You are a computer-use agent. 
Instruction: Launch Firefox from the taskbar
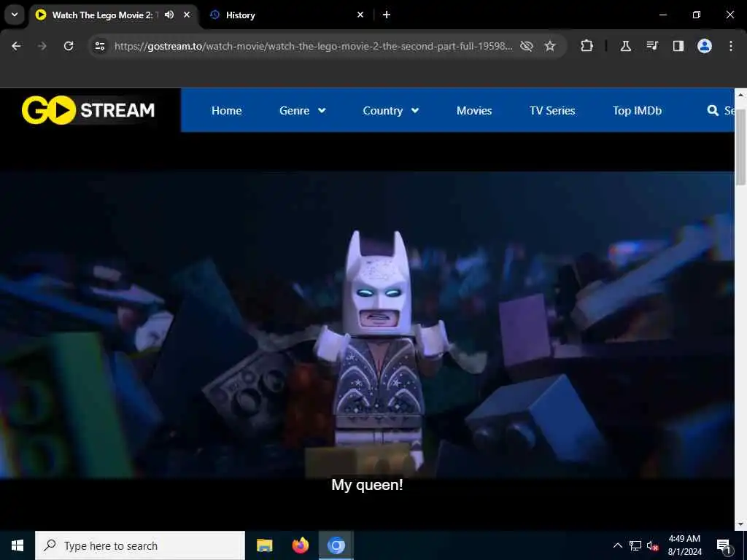click(300, 545)
